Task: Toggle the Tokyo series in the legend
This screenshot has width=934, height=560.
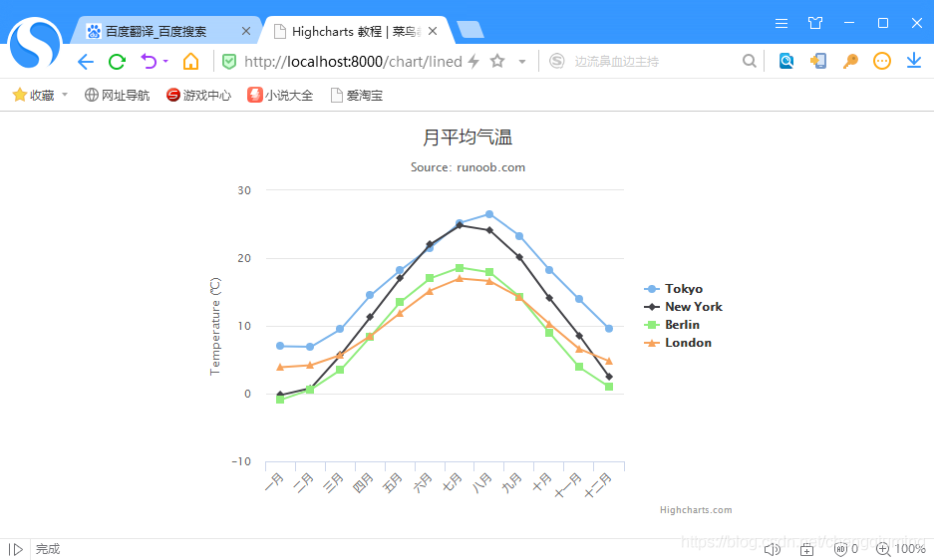Action: [x=683, y=289]
